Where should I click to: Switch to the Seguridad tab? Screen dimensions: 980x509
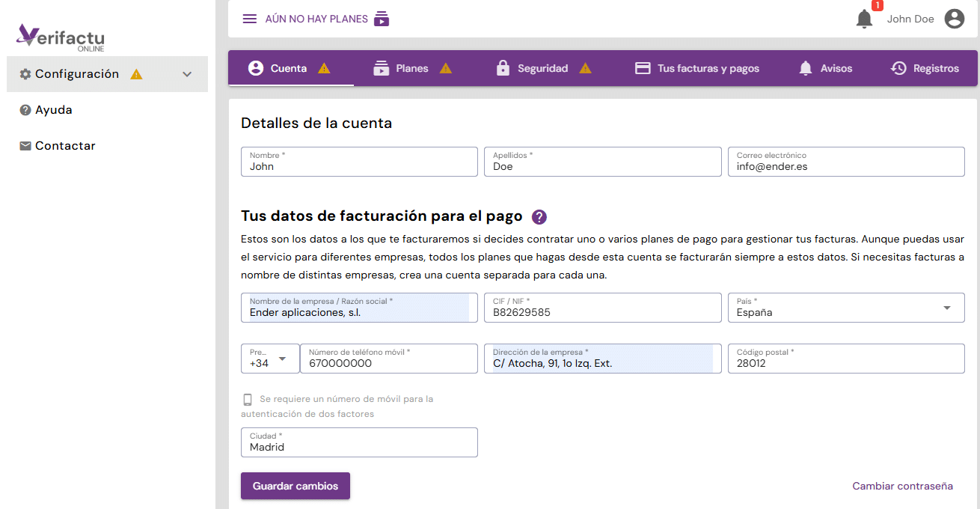[542, 68]
